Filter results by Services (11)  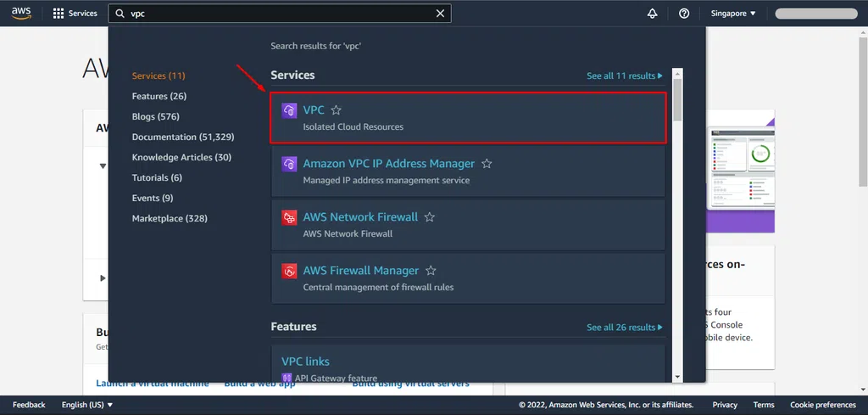[159, 76]
